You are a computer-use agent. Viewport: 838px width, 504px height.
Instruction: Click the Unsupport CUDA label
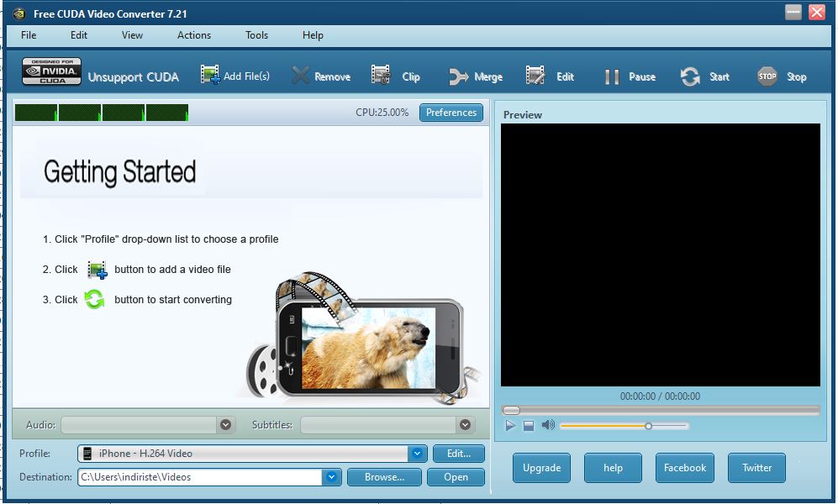(x=133, y=77)
